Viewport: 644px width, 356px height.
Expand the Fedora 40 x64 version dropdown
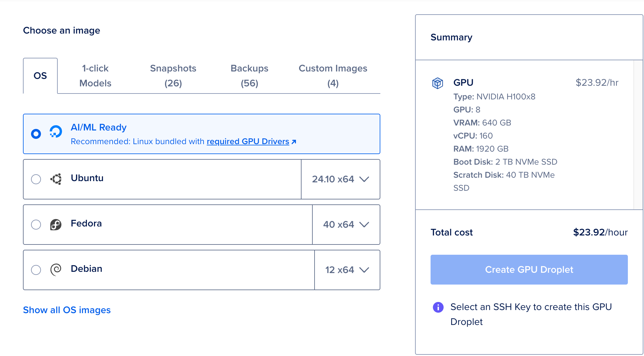pyautogui.click(x=346, y=225)
